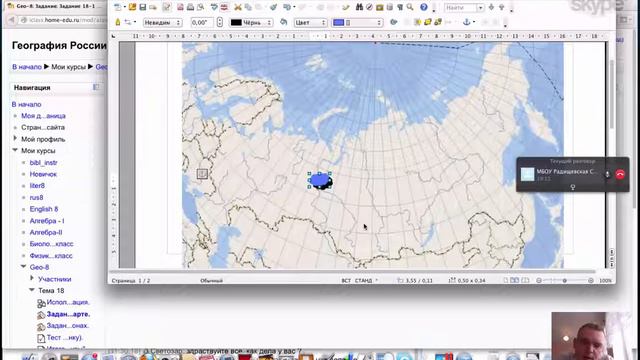The width and height of the screenshot is (640, 360).
Task: Open the Gallery icon in the toolbar
Action: pyautogui.click(x=380, y=7)
